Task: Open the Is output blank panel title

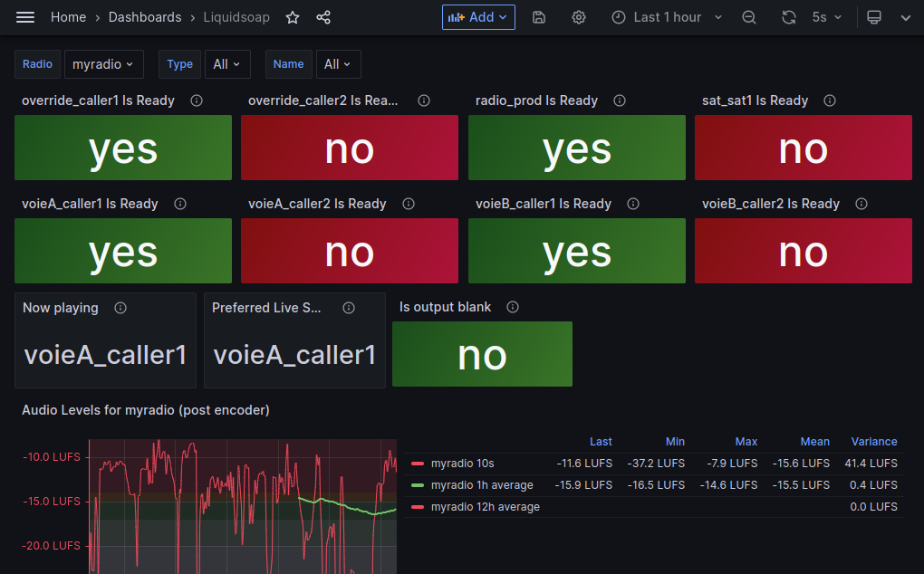Action: (x=445, y=307)
